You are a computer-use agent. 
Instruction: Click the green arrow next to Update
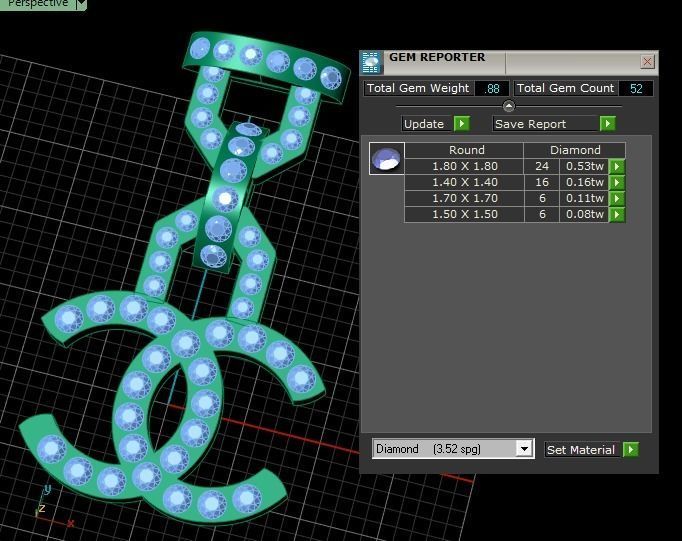(462, 124)
